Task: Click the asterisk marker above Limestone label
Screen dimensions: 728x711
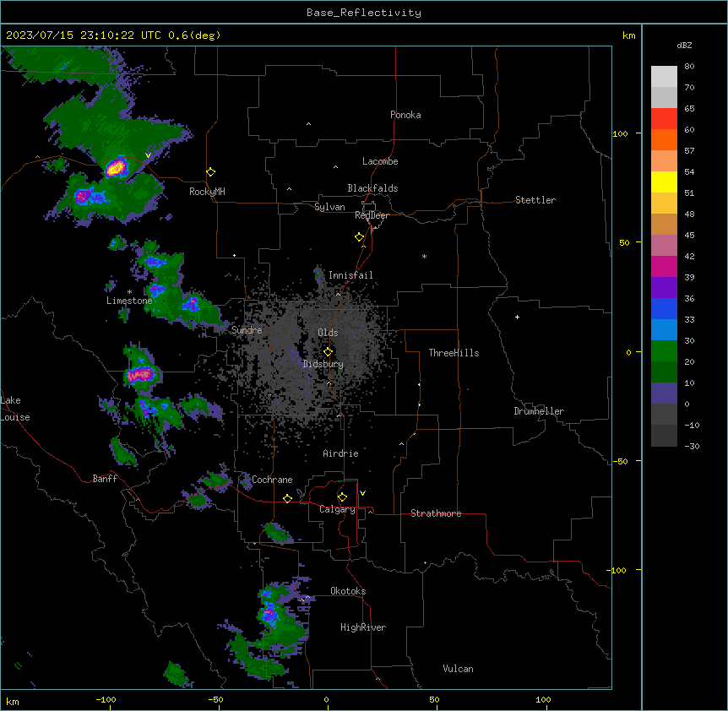Action: pos(129,292)
